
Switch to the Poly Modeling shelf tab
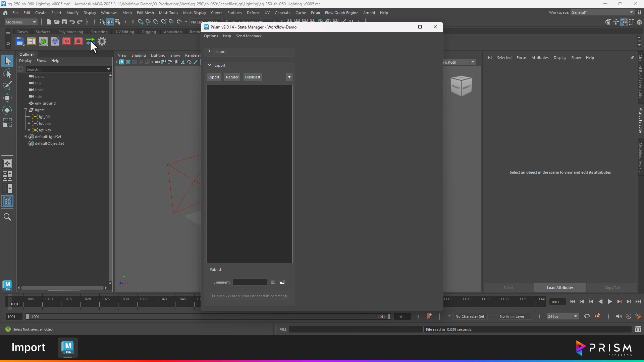[x=70, y=32]
